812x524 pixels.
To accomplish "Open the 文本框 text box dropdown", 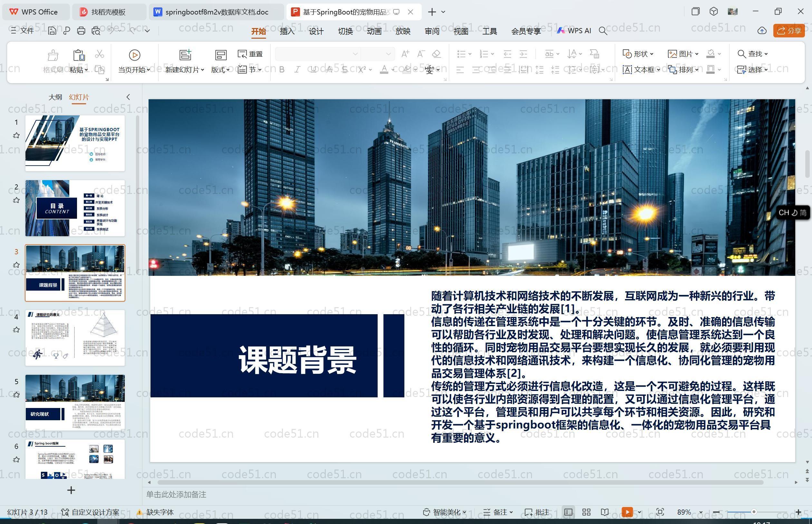I will click(641, 70).
